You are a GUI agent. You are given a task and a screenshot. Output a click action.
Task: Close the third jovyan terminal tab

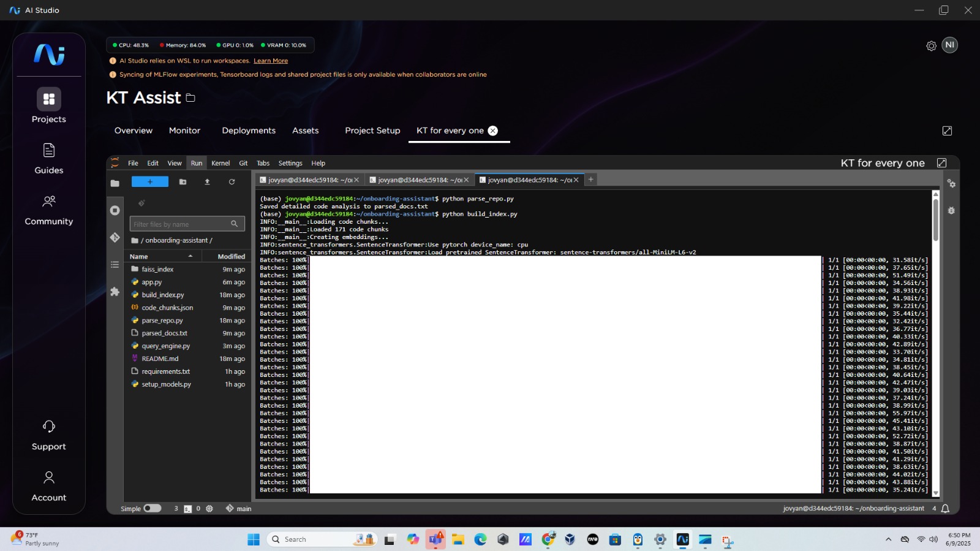coord(576,180)
